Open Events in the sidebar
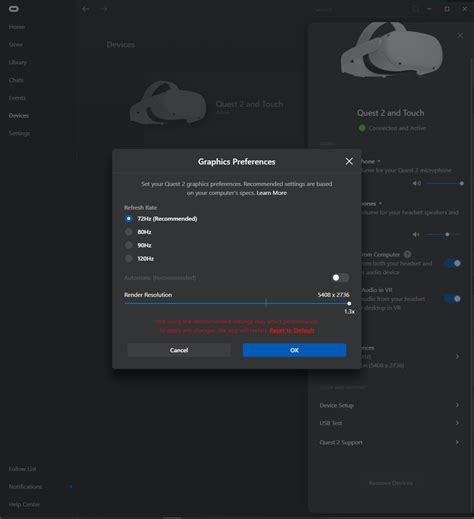This screenshot has height=519, width=474. 17,98
